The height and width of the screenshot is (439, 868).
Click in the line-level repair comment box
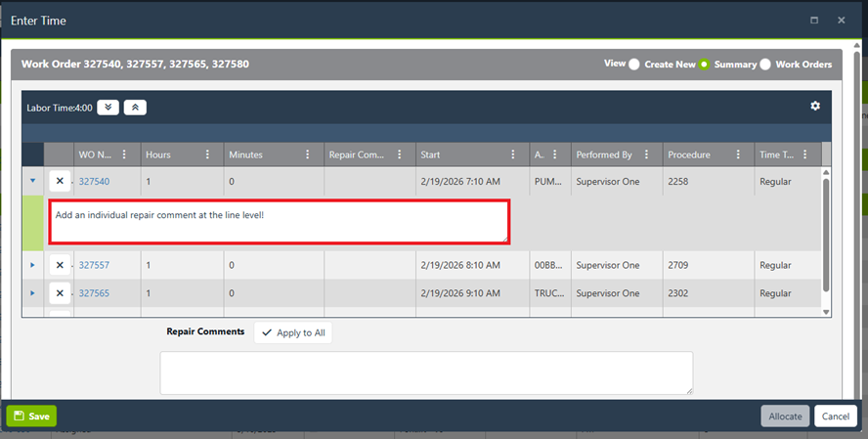pyautogui.click(x=279, y=222)
